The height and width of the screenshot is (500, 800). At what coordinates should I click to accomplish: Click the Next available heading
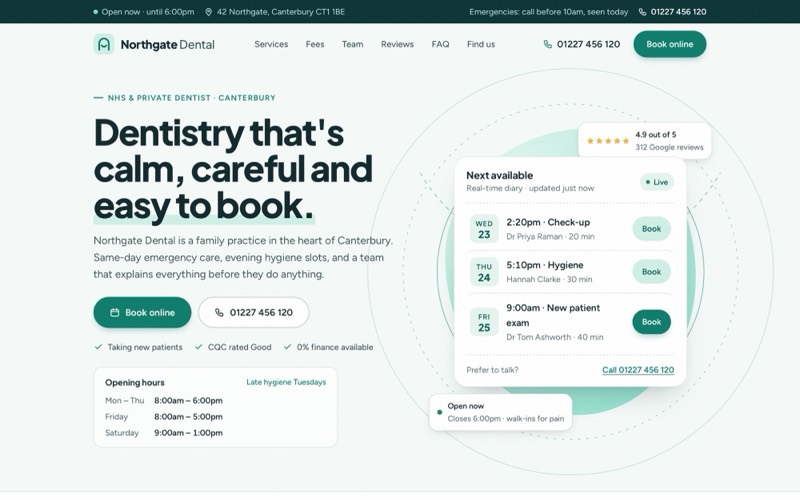499,176
